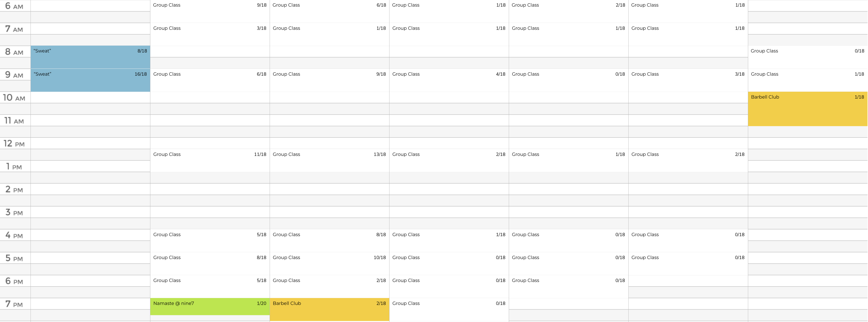Screen dimensions: 868x322
Task: Open the 12:30 PM Group Class with 11/18
Action: [x=210, y=160]
